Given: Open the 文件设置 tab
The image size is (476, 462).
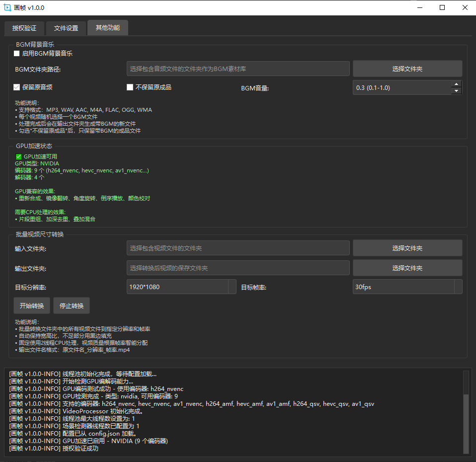Looking at the screenshot, I should [66, 28].
